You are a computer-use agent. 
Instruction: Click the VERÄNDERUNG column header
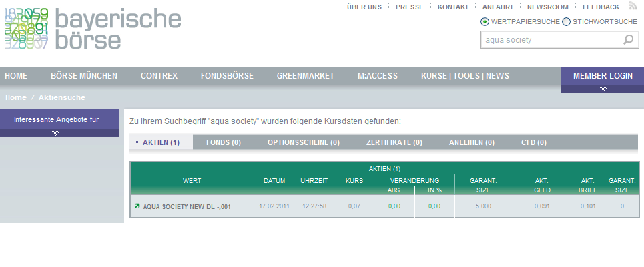(x=415, y=180)
